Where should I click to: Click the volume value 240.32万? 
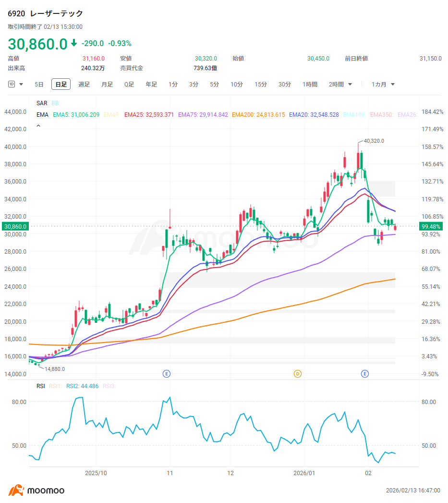pyautogui.click(x=93, y=68)
